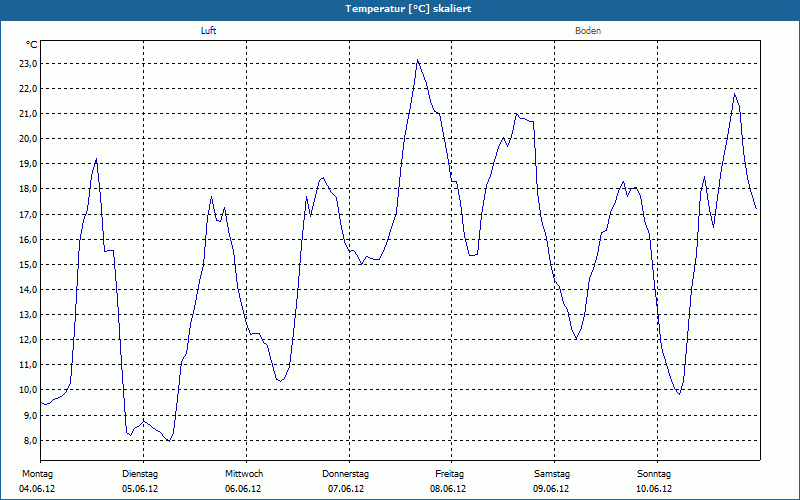The image size is (800, 500).
Task: Click the 19,0 axis value
Action: tap(28, 164)
